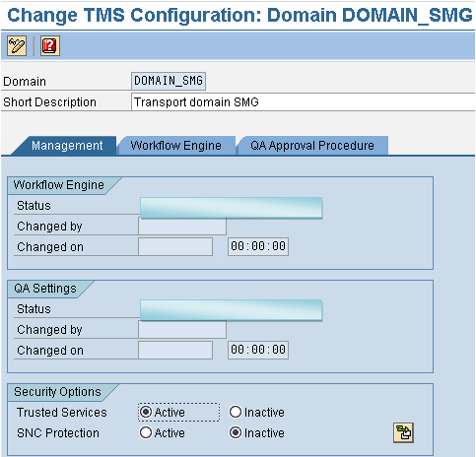Click the Workflow Engine Status field
The image size is (476, 457).
coord(232,207)
